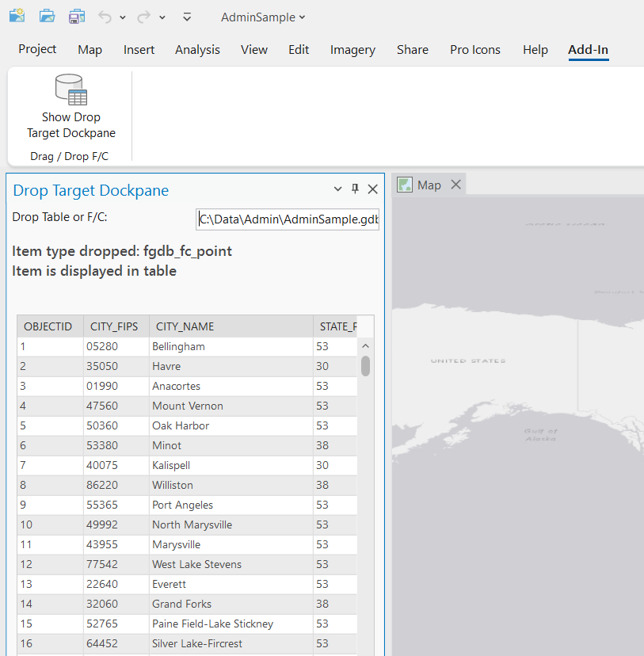Click the table scroll-up arrow

point(365,346)
